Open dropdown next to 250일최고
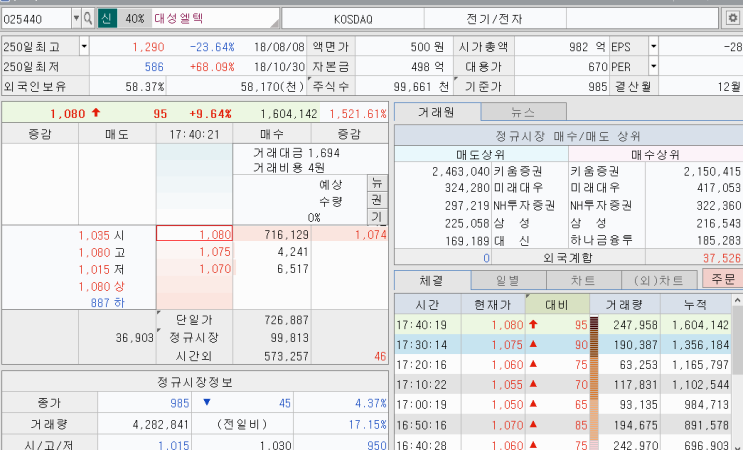Image resolution: width=743 pixels, height=450 pixels. point(84,47)
